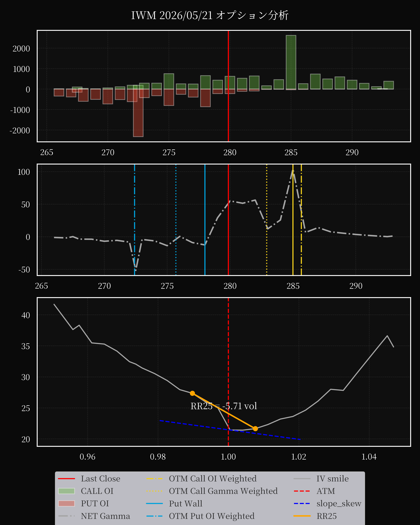Click the solid yellow vertical line at 285

coord(293,220)
